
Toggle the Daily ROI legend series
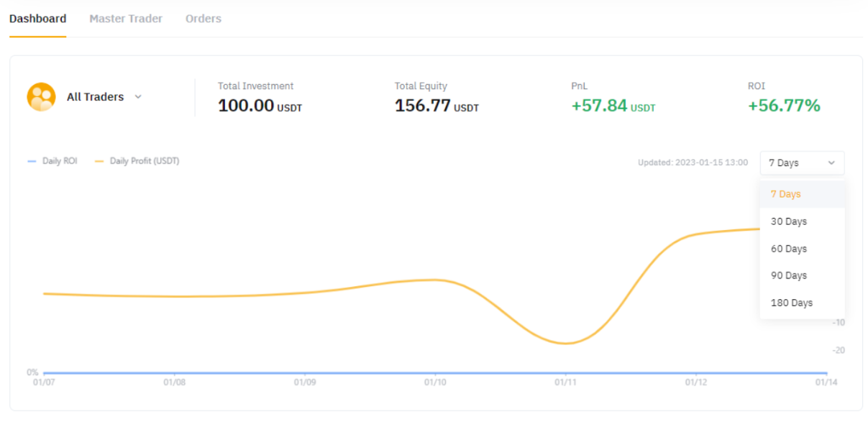pyautogui.click(x=52, y=161)
